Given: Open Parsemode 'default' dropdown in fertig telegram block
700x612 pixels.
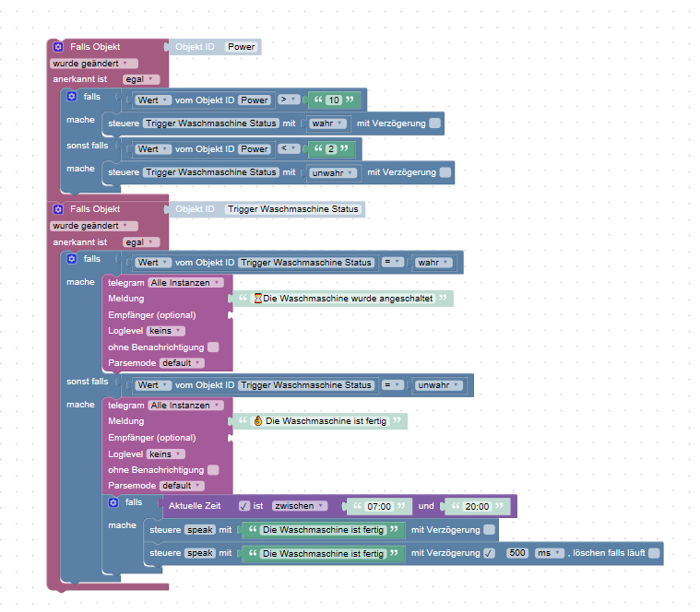Looking at the screenshot, I should [x=182, y=486].
